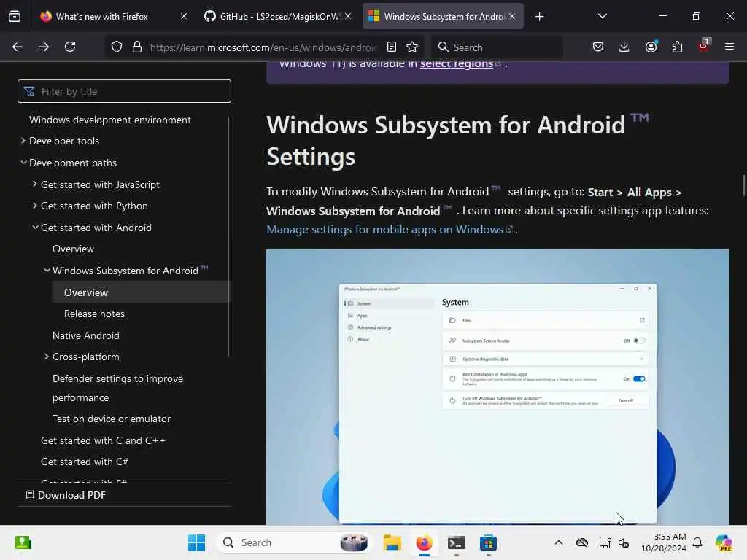View site security padlock info
The height and width of the screenshot is (560, 747).
137,47
